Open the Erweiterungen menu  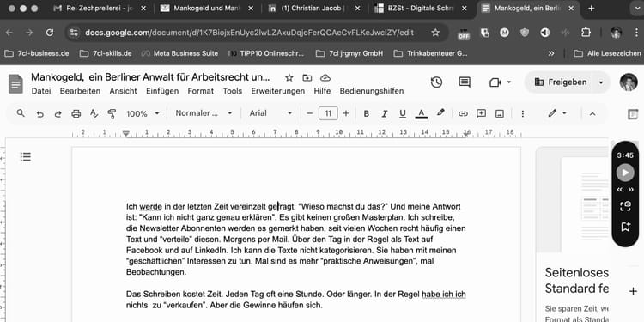[x=278, y=91]
